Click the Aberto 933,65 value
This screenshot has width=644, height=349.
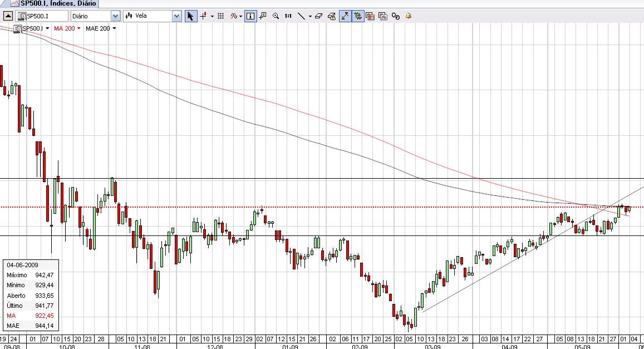(45, 296)
